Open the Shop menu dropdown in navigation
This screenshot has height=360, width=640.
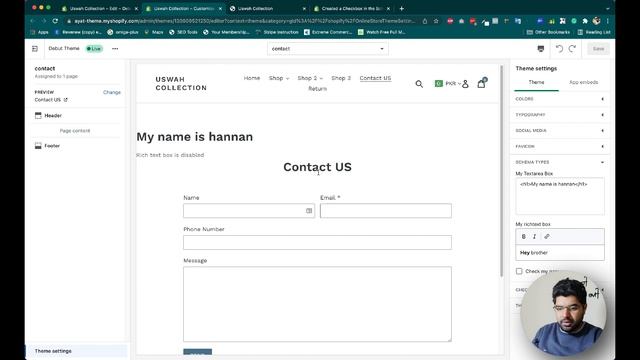279,78
